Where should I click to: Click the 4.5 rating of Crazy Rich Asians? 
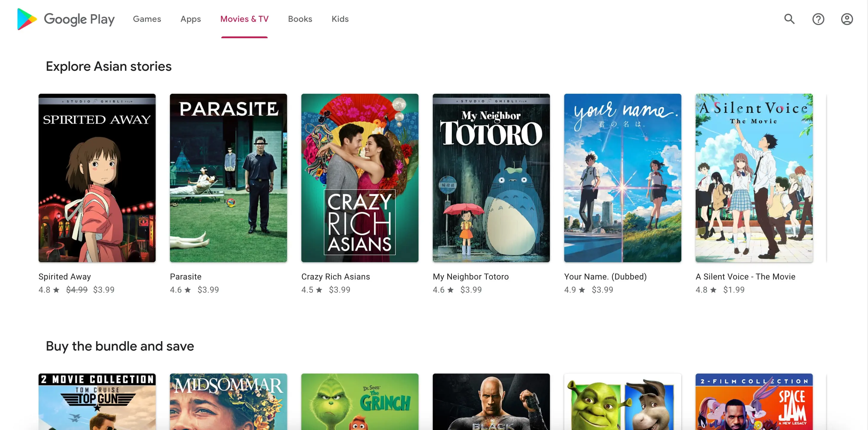(x=312, y=290)
